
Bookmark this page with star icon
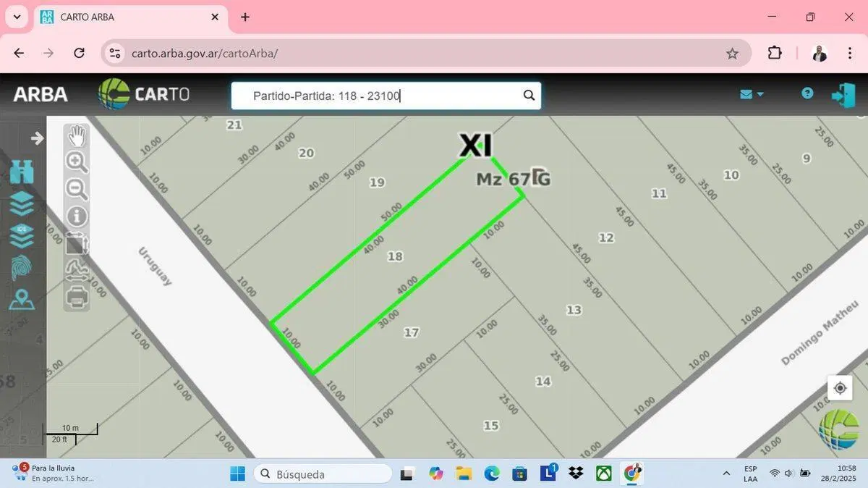(x=732, y=53)
